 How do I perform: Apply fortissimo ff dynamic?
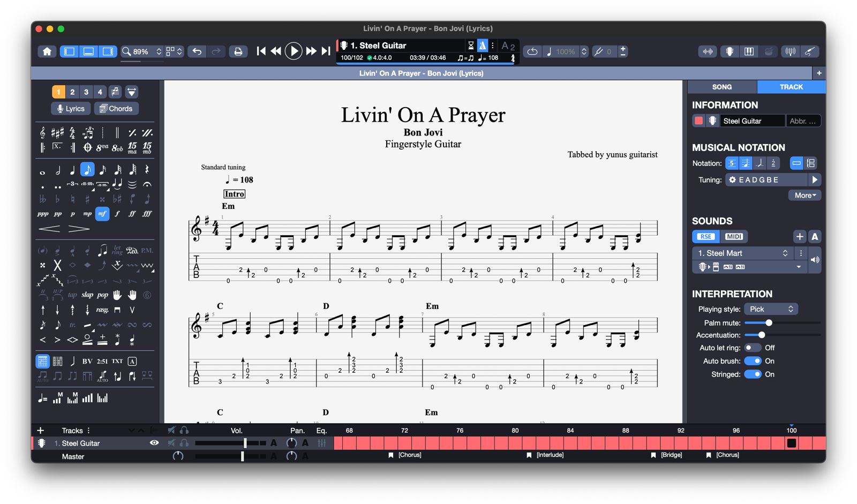(132, 214)
